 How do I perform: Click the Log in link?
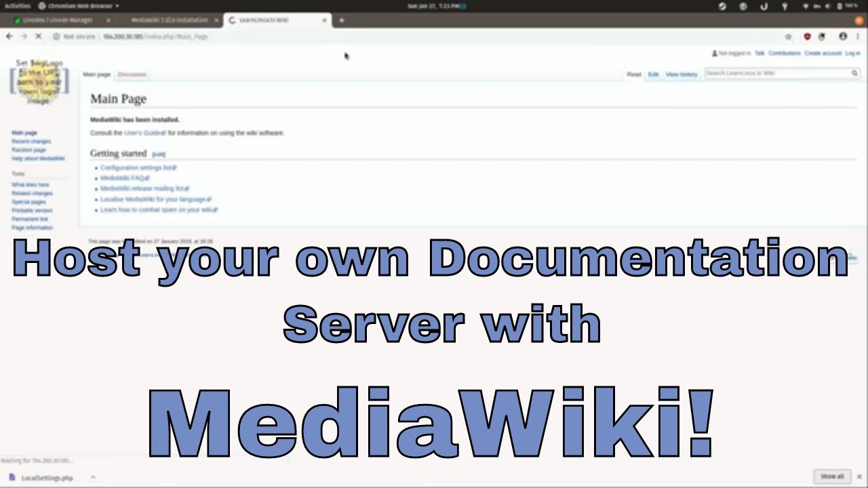[x=852, y=54]
